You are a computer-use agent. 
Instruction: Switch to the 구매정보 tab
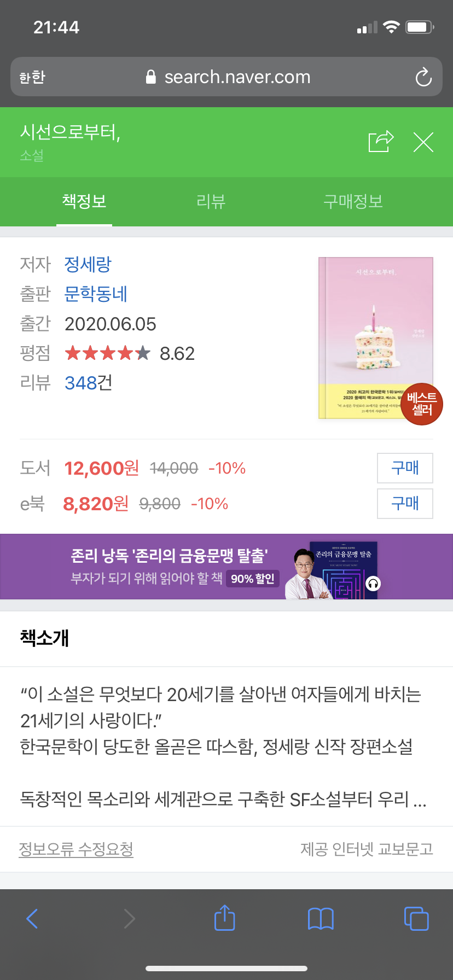pos(353,201)
